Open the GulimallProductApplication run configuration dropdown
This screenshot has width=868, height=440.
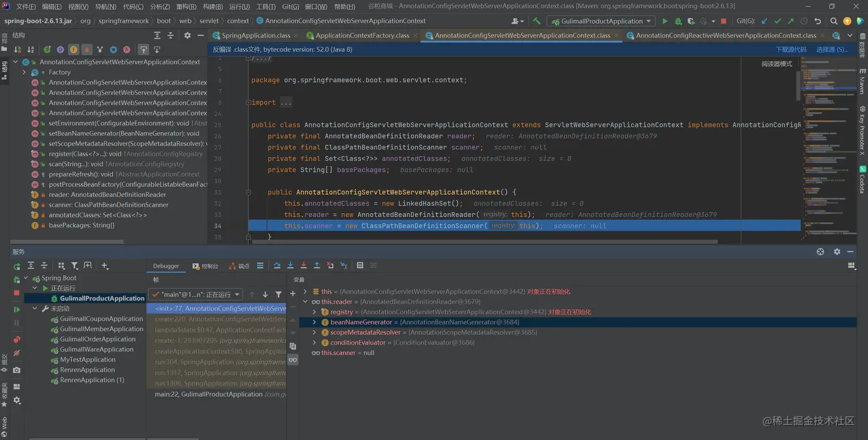600,21
